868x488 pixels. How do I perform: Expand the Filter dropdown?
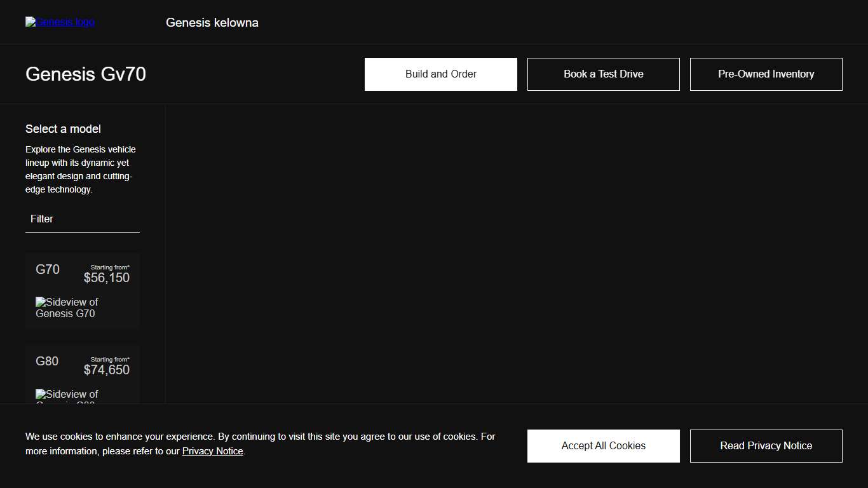coord(82,219)
